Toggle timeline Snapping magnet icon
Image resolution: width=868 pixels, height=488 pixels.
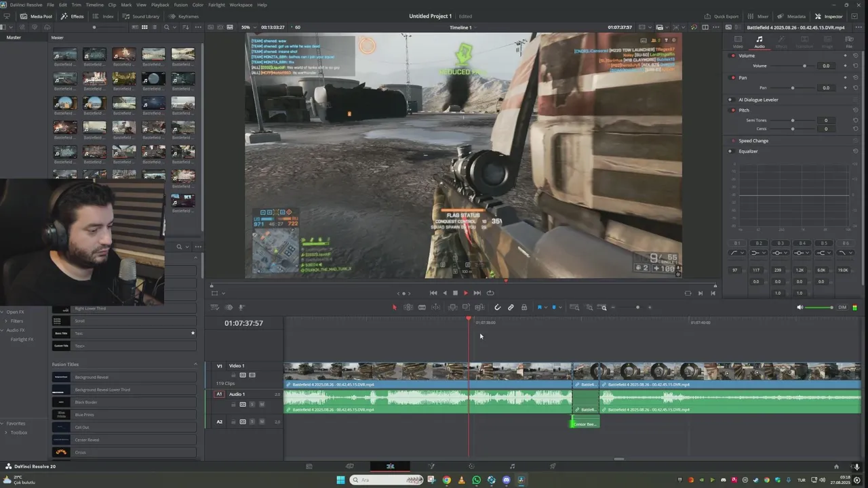coord(497,307)
